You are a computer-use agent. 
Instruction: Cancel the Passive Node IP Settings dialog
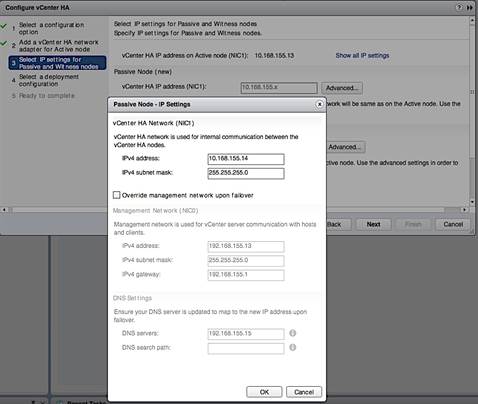[x=304, y=392]
